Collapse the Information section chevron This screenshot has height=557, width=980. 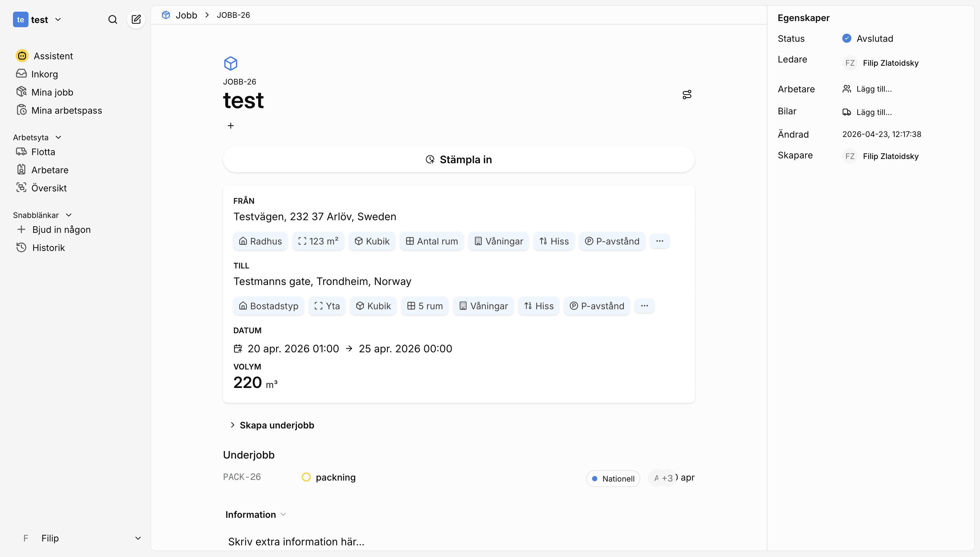click(283, 514)
